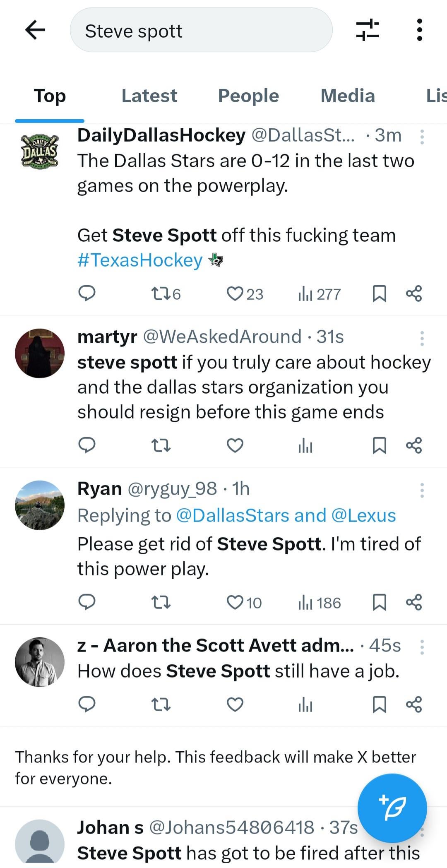Tap the back arrow icon
Screen dimensions: 447x868
tap(35, 30)
